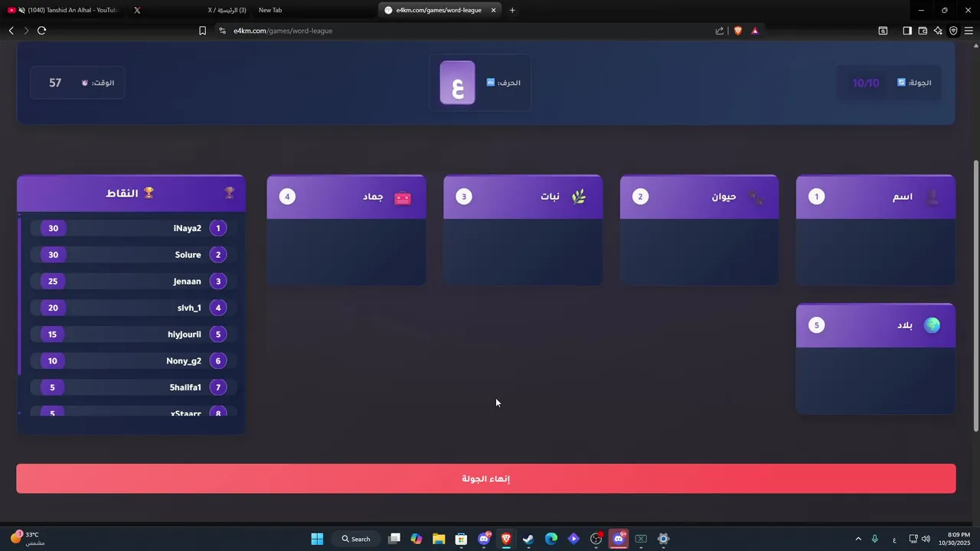The image size is (980, 551).
Task: Close the e4km word-league tab
Action: pyautogui.click(x=494, y=10)
